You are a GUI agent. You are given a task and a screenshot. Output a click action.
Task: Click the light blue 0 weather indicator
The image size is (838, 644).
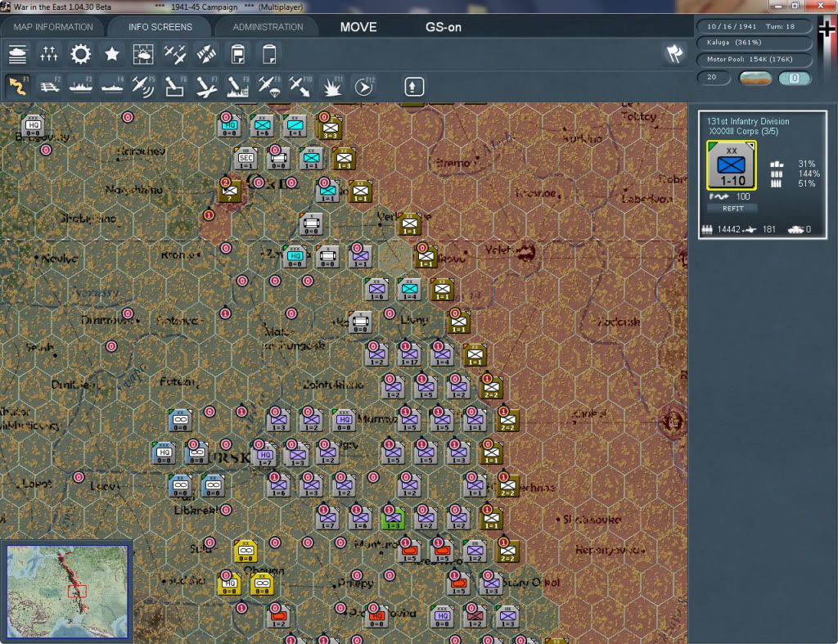click(795, 78)
